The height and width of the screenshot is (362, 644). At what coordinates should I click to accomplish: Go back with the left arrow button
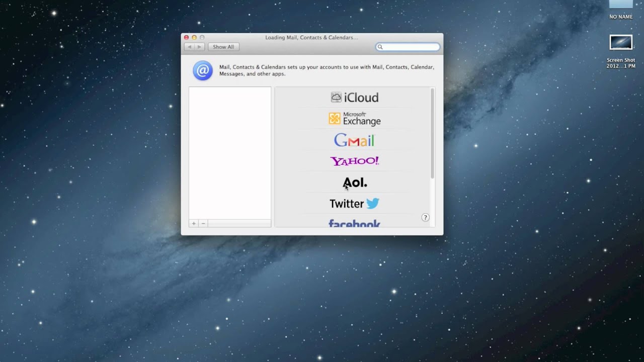189,47
